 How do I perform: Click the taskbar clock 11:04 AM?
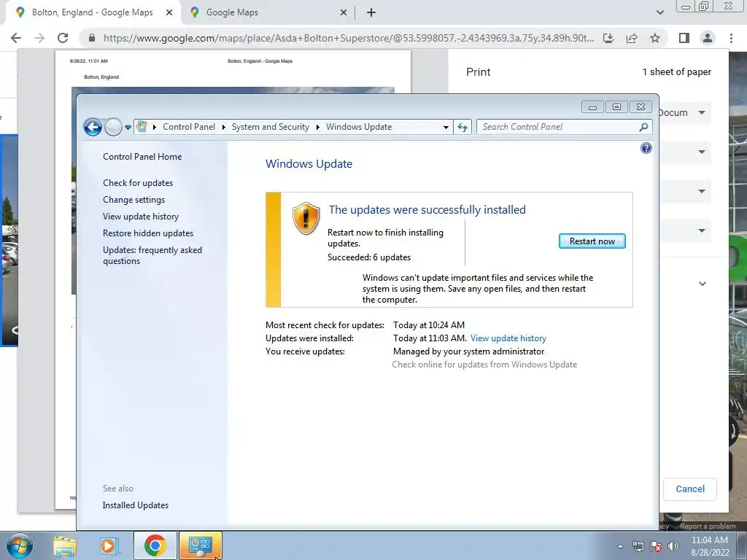[710, 540]
